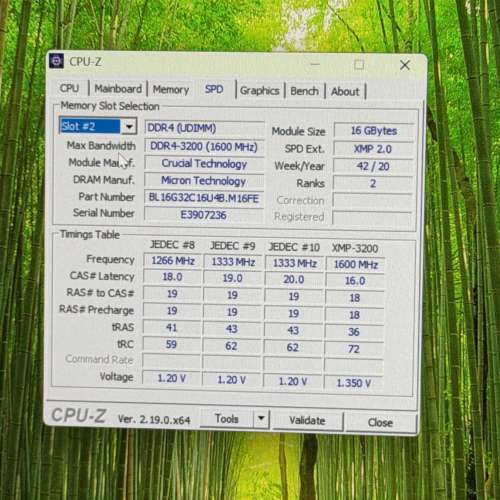Click CAS# Latency value 20.0

[x=294, y=279]
